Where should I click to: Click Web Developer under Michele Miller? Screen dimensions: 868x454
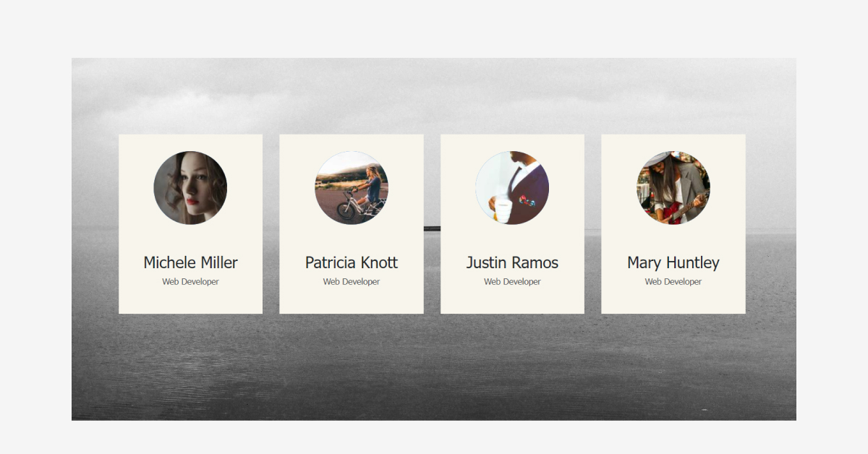(190, 281)
